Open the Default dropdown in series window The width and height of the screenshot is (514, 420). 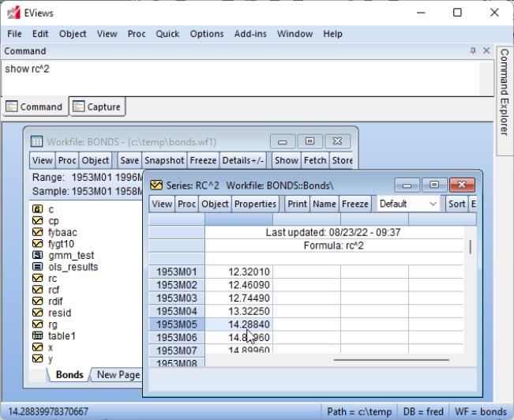pos(409,204)
